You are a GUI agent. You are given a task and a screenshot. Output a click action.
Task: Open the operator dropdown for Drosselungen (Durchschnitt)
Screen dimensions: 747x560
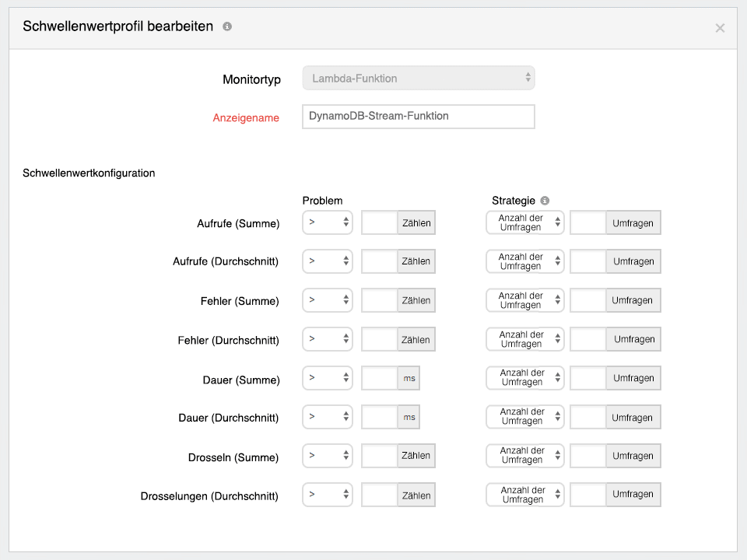pos(327,495)
